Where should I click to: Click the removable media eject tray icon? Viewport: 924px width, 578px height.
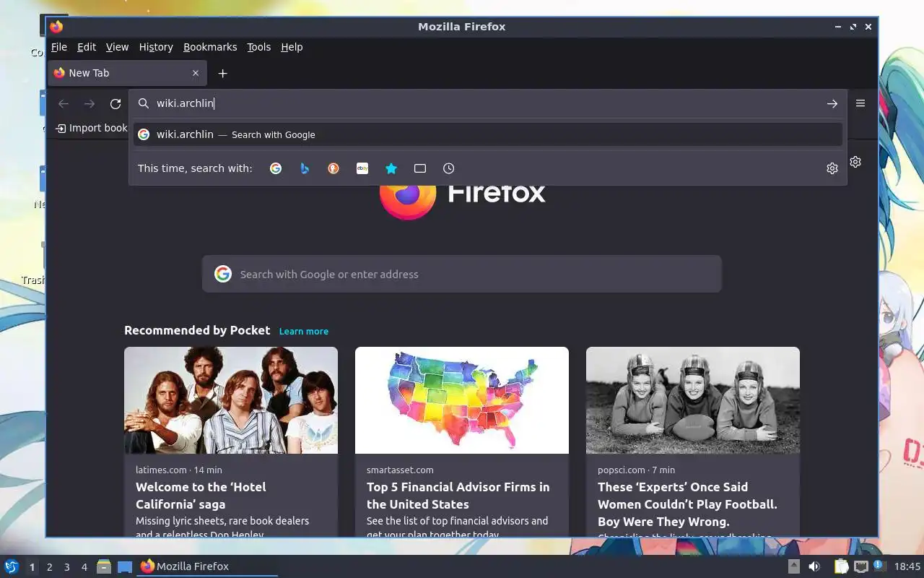[x=794, y=566]
